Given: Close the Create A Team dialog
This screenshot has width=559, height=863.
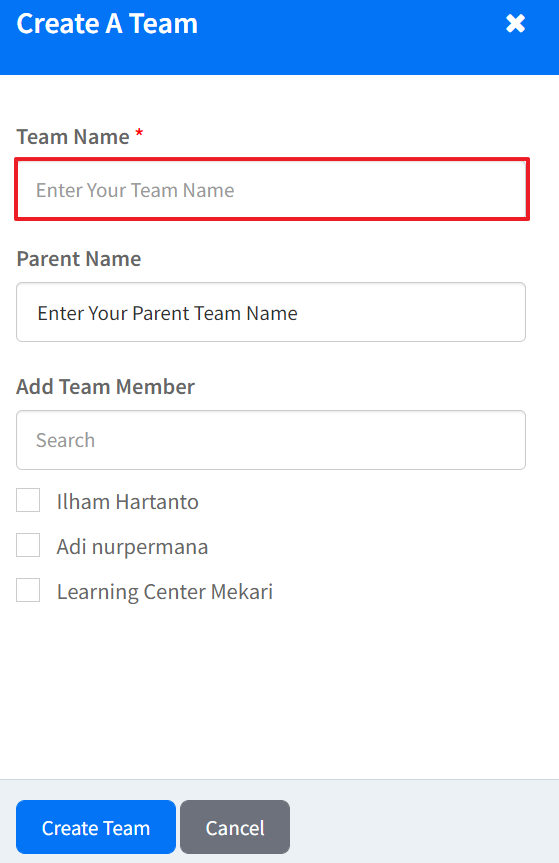Looking at the screenshot, I should click(x=516, y=24).
